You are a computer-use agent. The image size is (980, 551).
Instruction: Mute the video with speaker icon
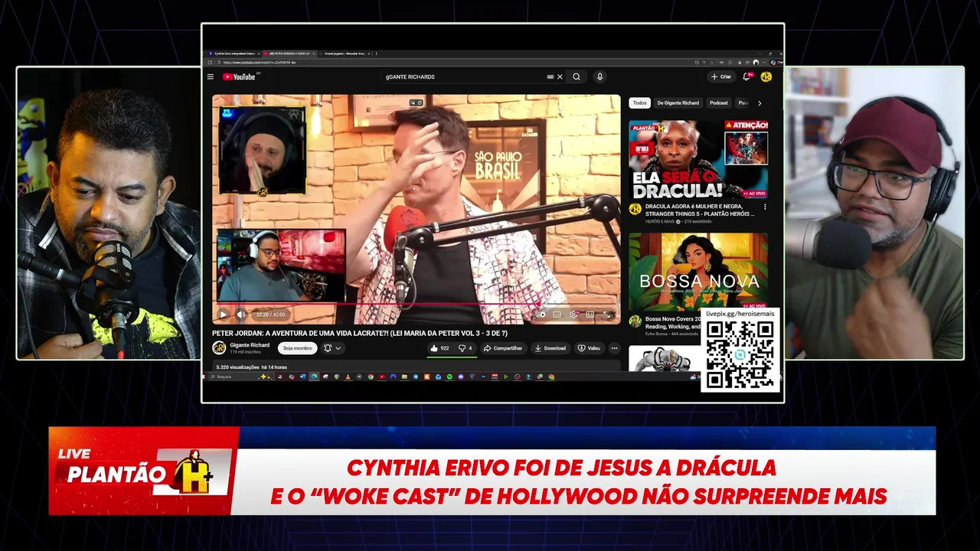[241, 315]
